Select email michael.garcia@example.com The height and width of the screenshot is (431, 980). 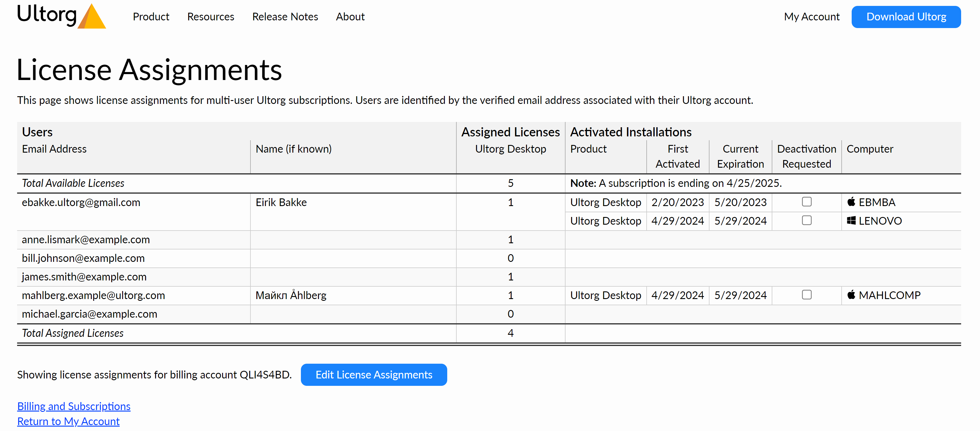(x=89, y=314)
